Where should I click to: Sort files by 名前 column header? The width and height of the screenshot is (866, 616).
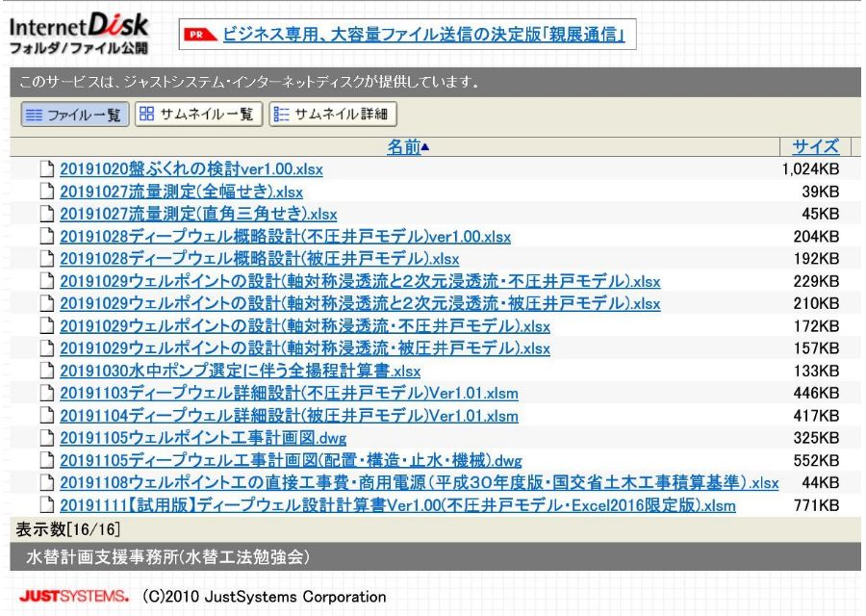tap(404, 147)
